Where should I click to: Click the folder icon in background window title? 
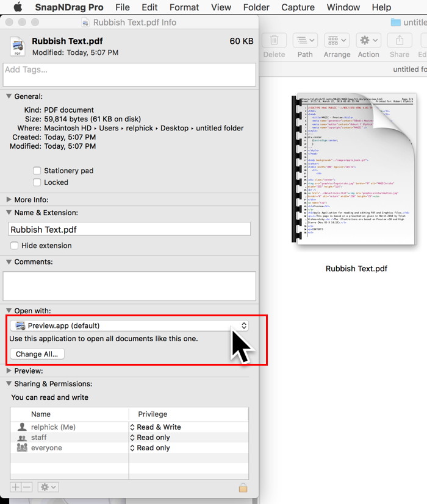tap(395, 22)
